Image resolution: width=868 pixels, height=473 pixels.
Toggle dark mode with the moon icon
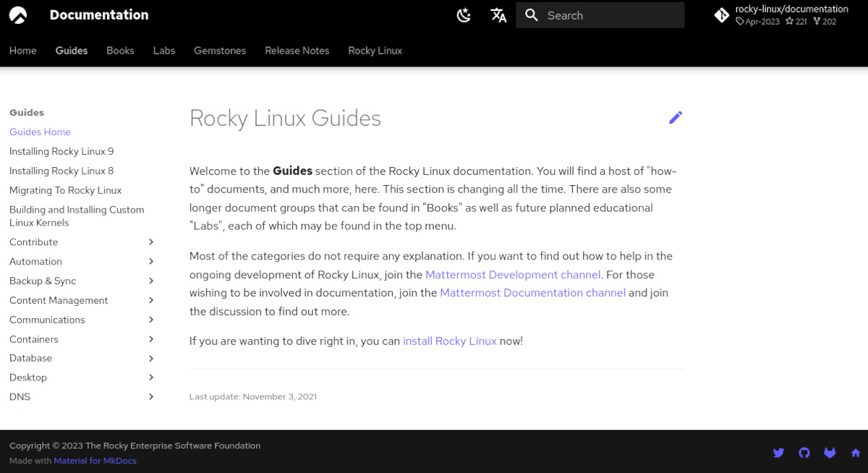click(464, 14)
